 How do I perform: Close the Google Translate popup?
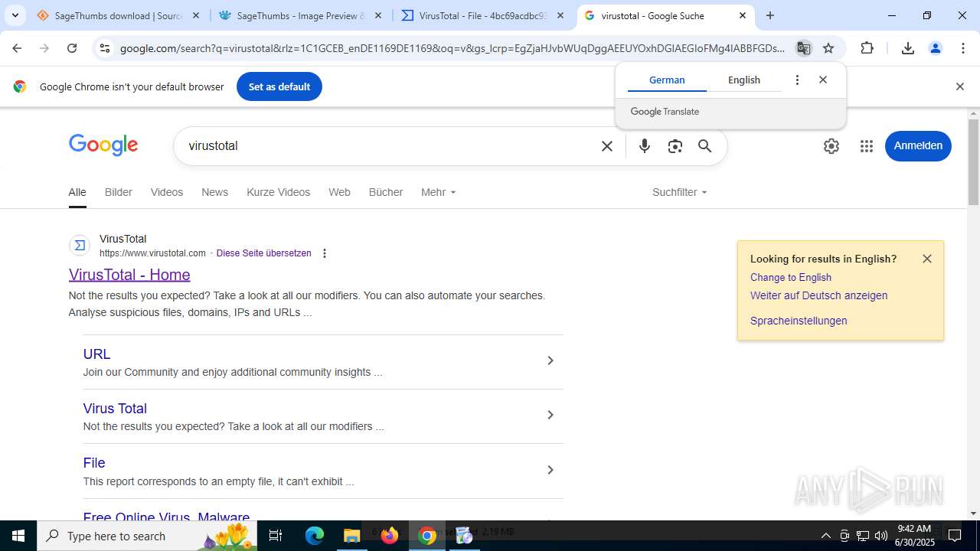click(823, 80)
